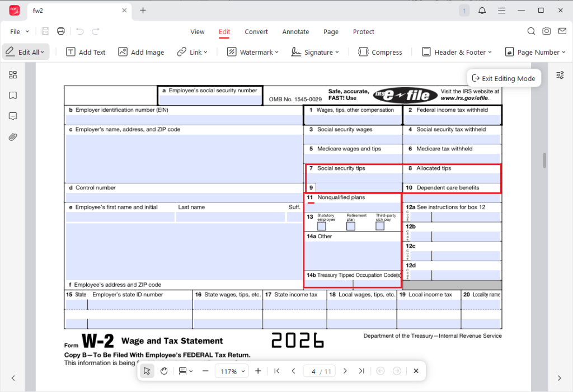Click Exit Editing Mode button
573x392 pixels.
pos(504,78)
